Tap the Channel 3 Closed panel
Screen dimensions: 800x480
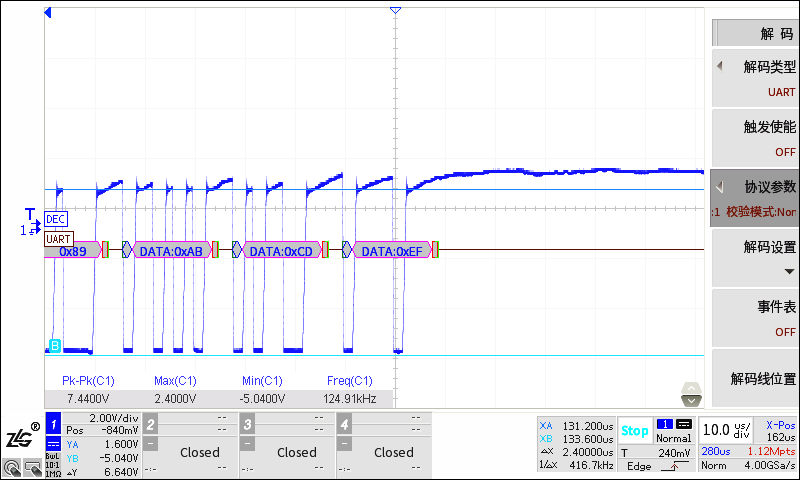[x=287, y=445]
